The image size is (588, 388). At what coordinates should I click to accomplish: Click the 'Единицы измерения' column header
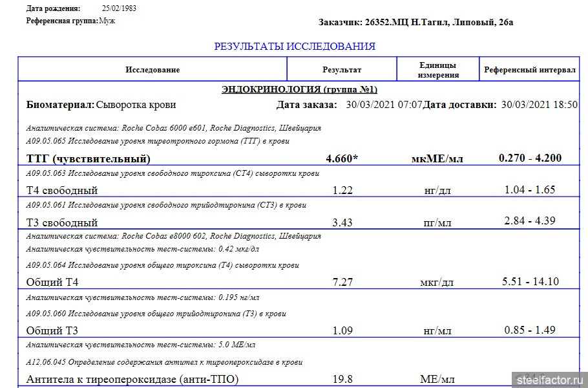coord(438,70)
